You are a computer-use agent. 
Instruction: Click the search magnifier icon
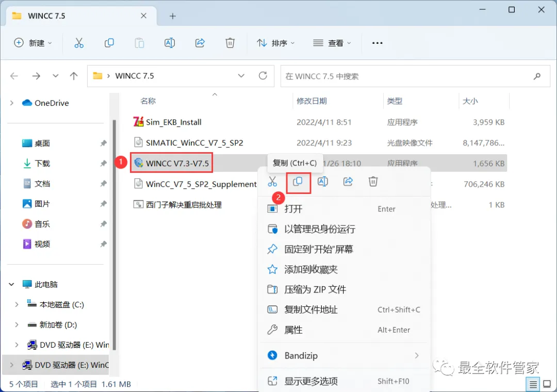coord(537,76)
